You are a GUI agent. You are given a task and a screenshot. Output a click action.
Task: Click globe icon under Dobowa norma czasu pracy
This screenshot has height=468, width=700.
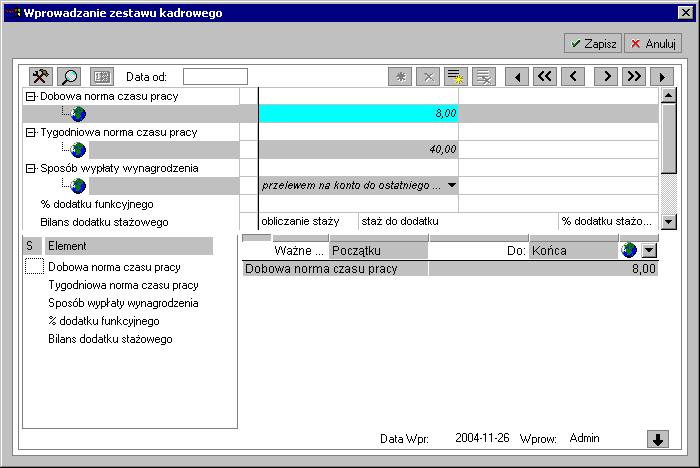click(78, 114)
